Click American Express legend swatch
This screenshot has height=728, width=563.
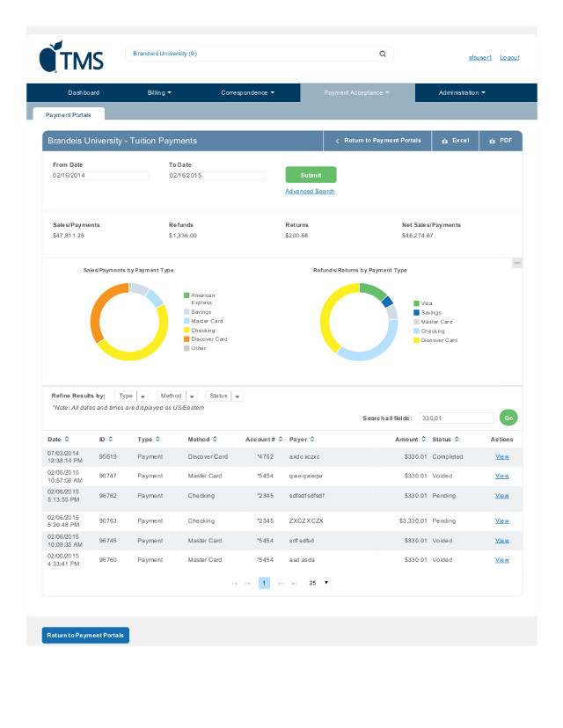[186, 295]
